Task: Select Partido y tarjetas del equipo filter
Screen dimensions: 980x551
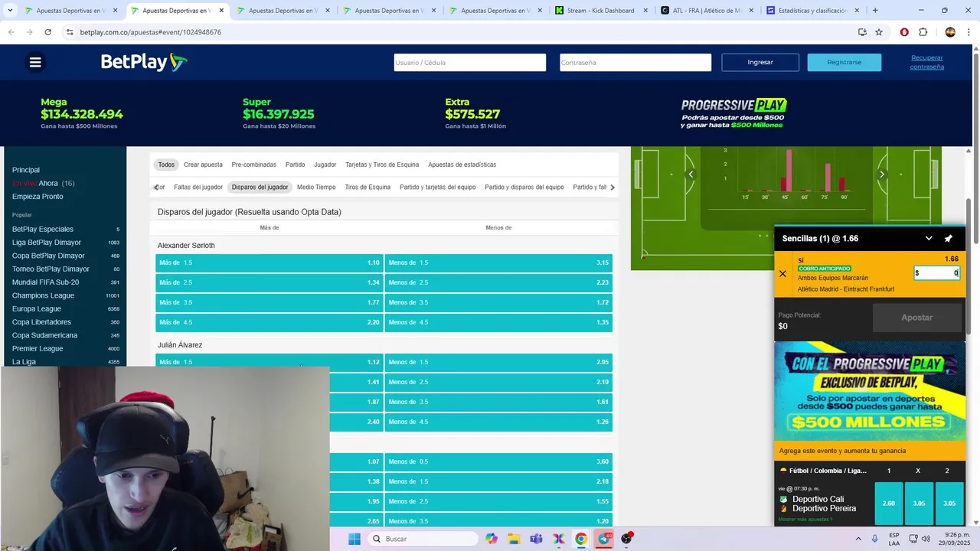Action: pyautogui.click(x=437, y=187)
